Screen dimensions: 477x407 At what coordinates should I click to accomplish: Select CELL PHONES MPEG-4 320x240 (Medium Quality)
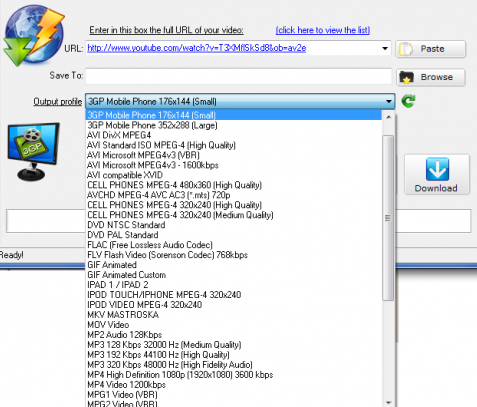click(x=234, y=215)
